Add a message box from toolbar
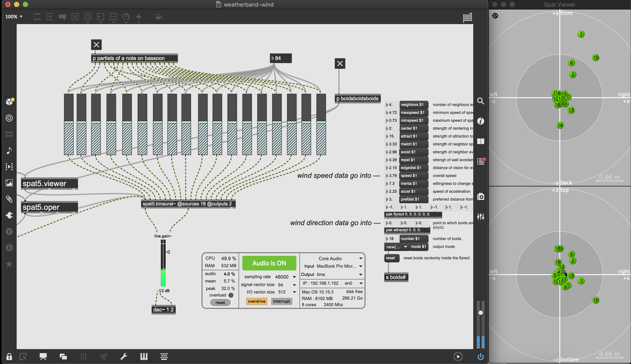Viewport: 631px width, 364px height. (x=50, y=17)
